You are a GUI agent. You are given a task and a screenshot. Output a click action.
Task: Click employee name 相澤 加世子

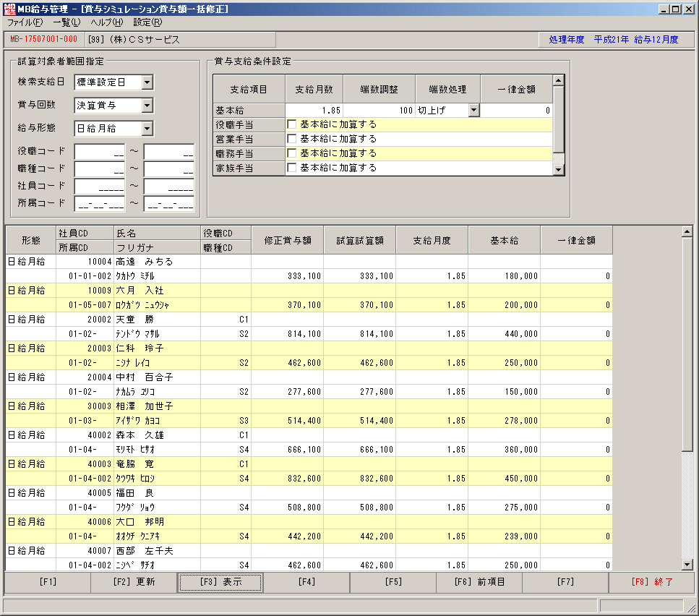point(145,406)
